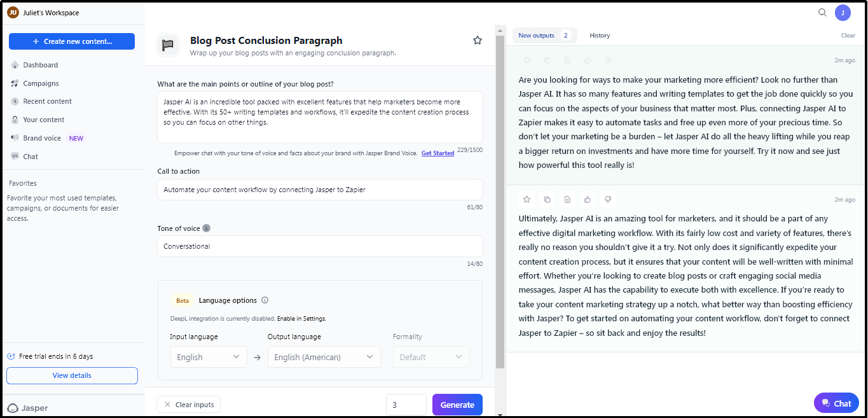Screen dimensions: 868x418
Task: Click the Tone of voice info icon
Action: pos(206,228)
